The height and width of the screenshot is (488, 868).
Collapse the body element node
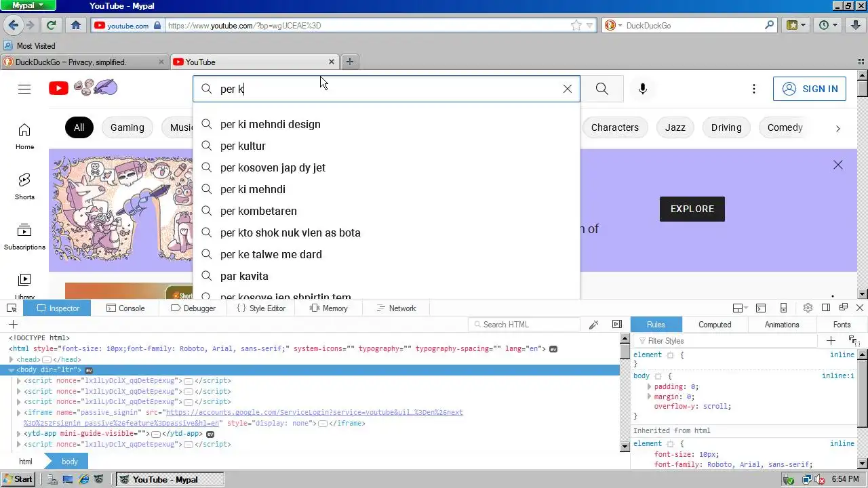pyautogui.click(x=12, y=370)
